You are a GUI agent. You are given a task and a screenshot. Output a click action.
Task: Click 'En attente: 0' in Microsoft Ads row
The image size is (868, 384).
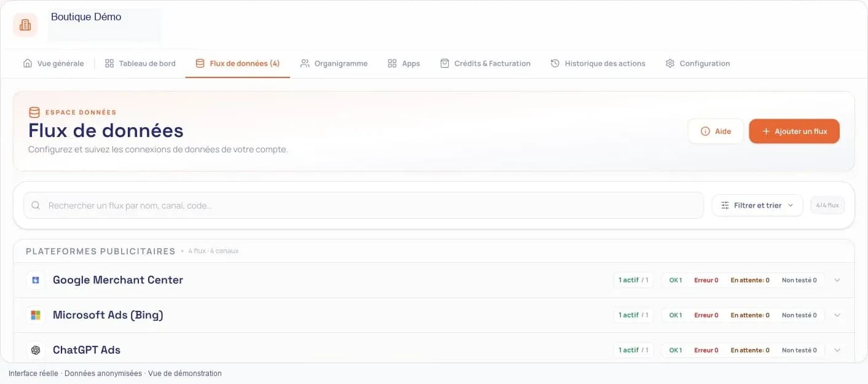click(750, 315)
